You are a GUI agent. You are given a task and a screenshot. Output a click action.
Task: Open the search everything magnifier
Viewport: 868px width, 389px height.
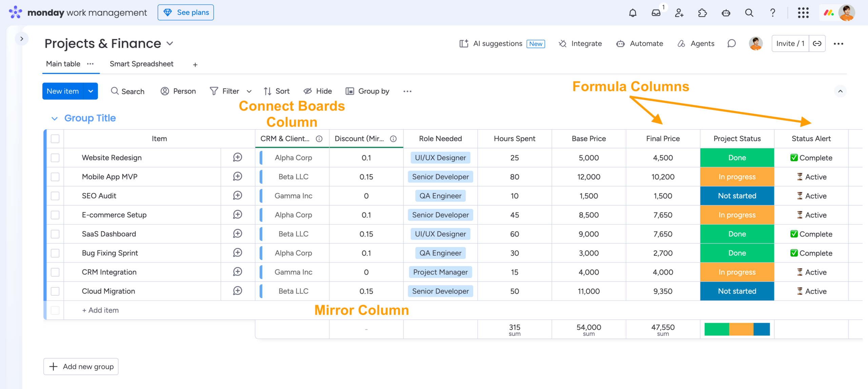pos(749,13)
